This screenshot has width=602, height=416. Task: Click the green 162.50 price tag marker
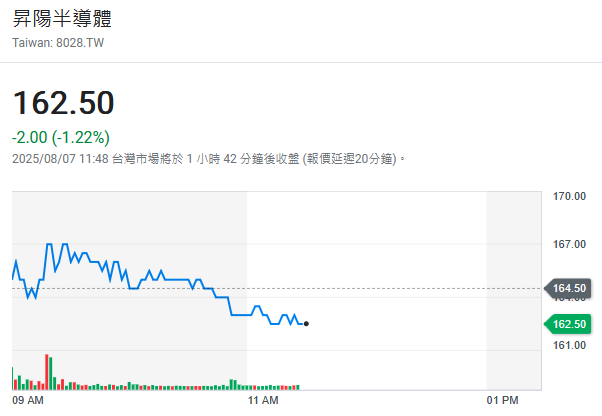pos(568,324)
